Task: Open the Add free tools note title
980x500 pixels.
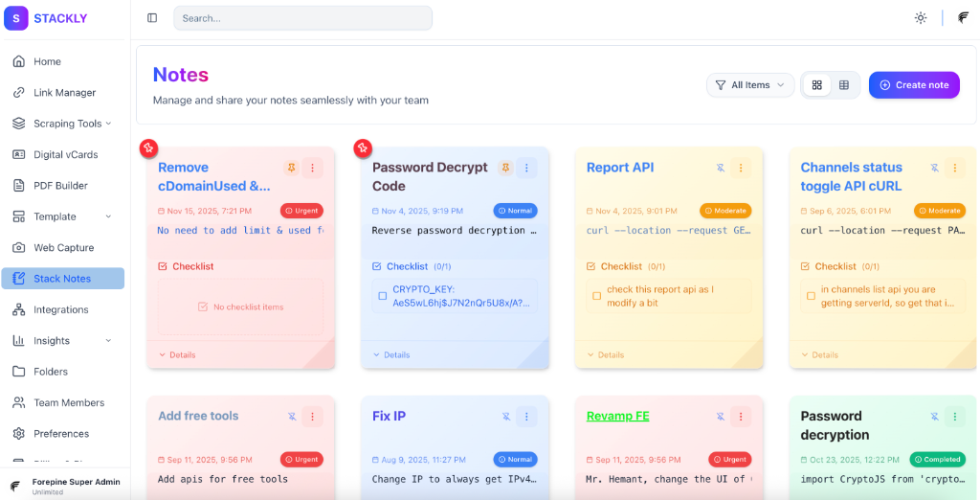Action: point(198,416)
